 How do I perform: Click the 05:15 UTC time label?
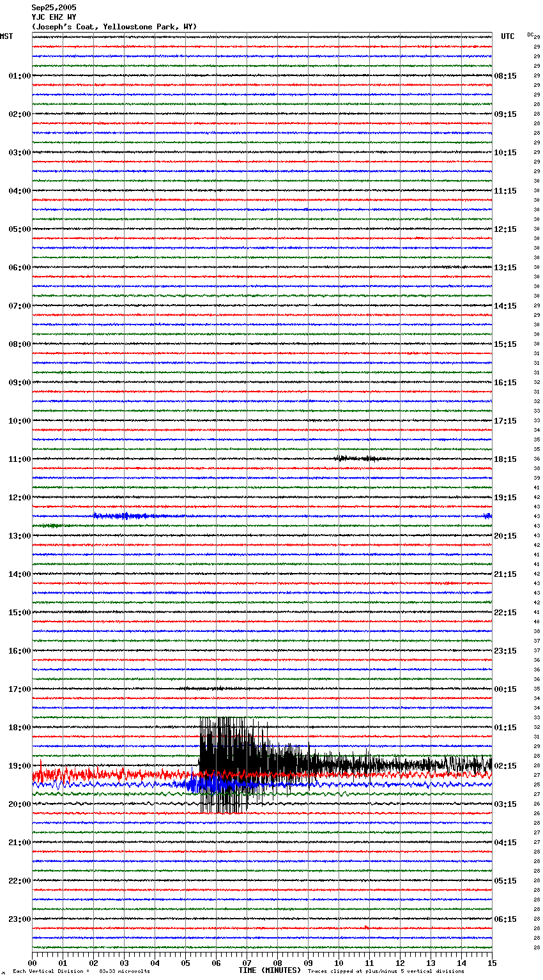point(505,881)
